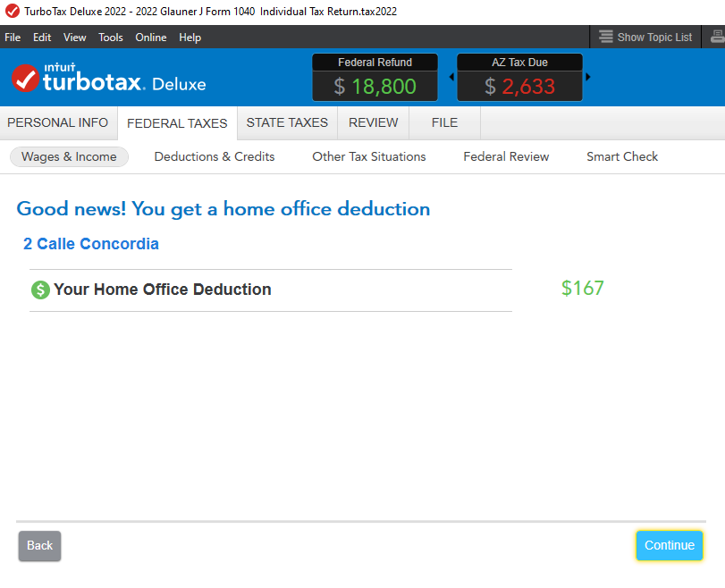Click the TurboTax checkmark logo in header
725x588 pixels.
25,78
